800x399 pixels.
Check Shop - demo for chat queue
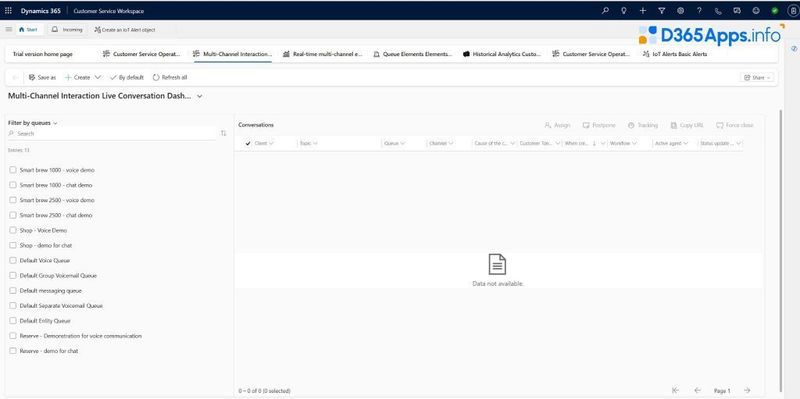[13, 245]
